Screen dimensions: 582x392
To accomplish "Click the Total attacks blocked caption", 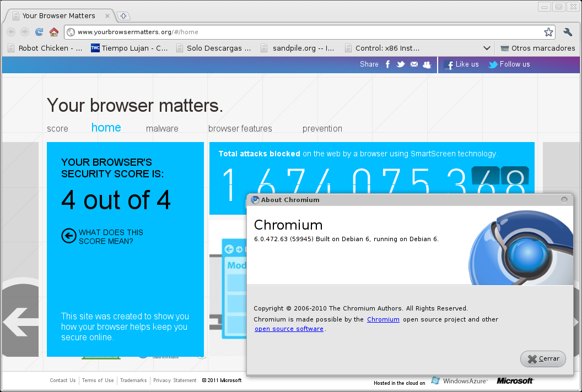I will point(358,154).
